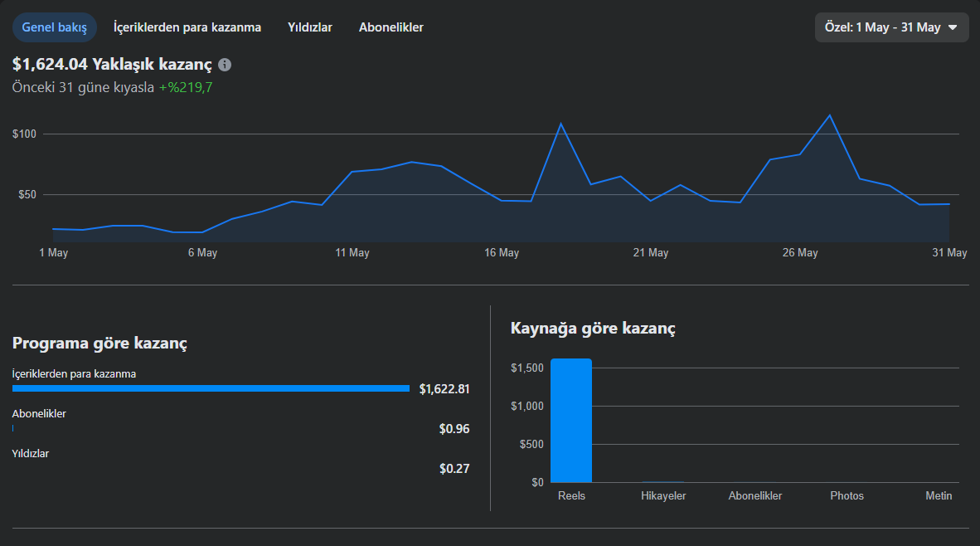This screenshot has width=980, height=546.
Task: Select the 1 May axis label
Action: [54, 253]
